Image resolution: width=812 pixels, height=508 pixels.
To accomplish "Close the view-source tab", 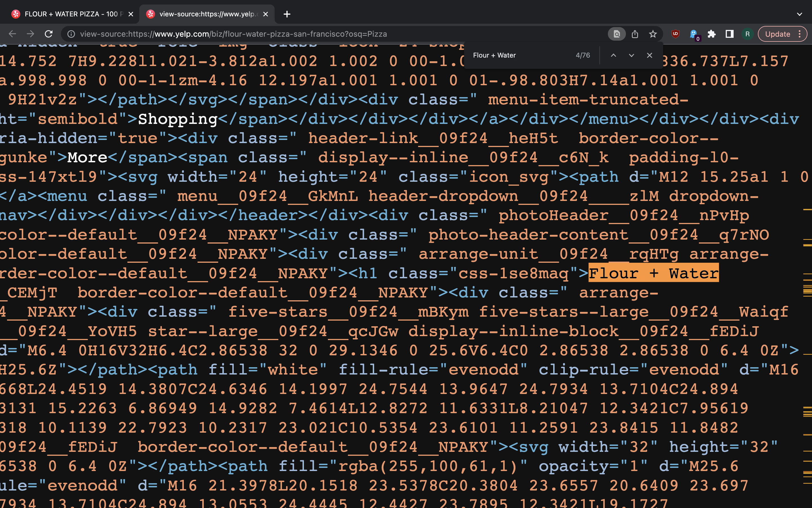I will (x=265, y=14).
